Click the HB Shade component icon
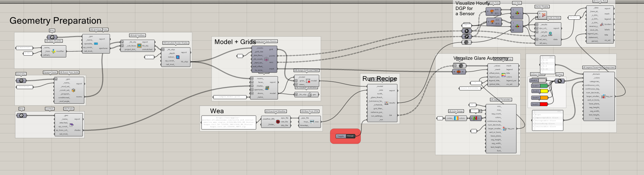 (x=71, y=125)
